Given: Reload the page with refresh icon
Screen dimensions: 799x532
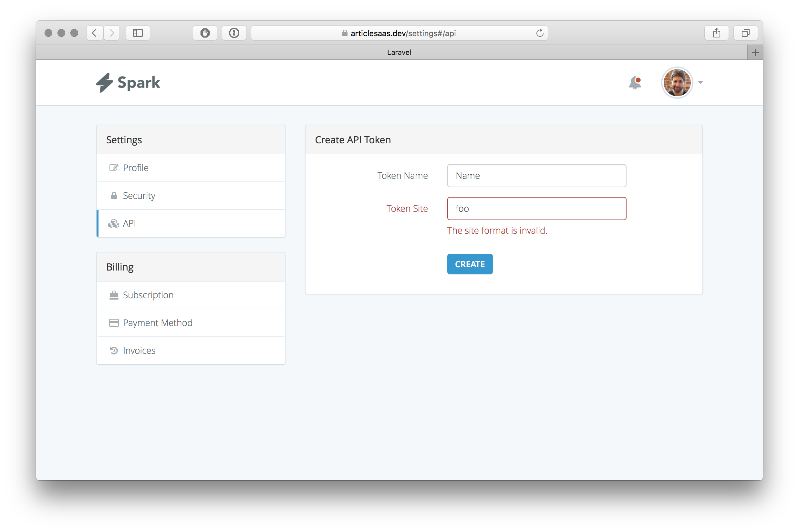Looking at the screenshot, I should (x=540, y=33).
